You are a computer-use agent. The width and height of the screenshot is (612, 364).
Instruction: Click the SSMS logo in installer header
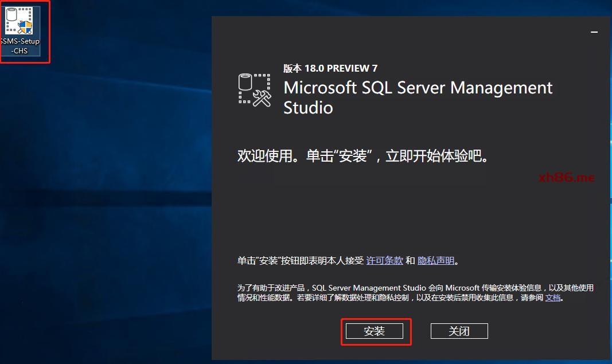[255, 89]
